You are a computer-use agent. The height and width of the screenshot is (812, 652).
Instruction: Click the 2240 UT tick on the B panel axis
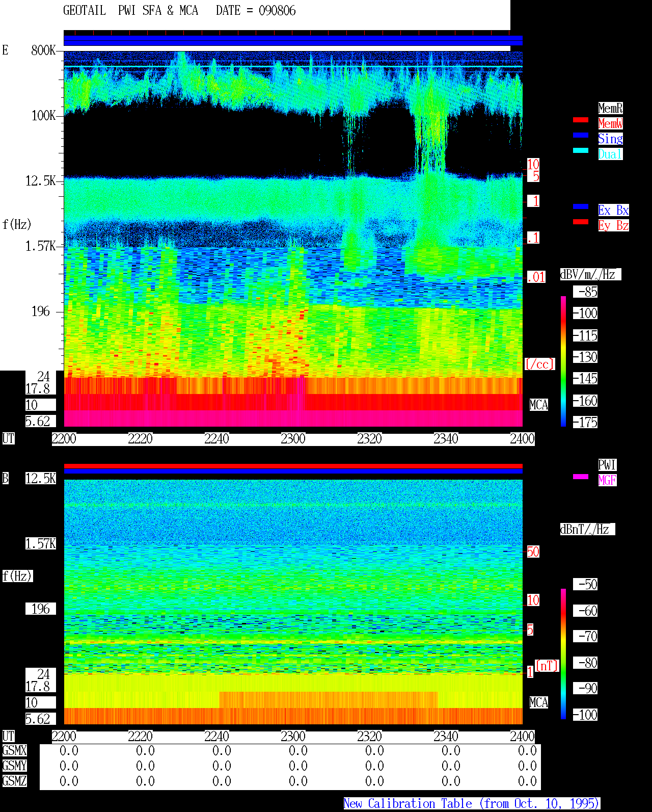216,737
